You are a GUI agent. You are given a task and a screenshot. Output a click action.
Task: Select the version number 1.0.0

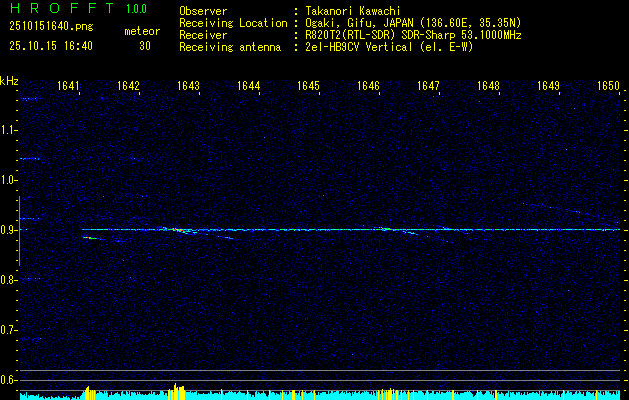(136, 8)
